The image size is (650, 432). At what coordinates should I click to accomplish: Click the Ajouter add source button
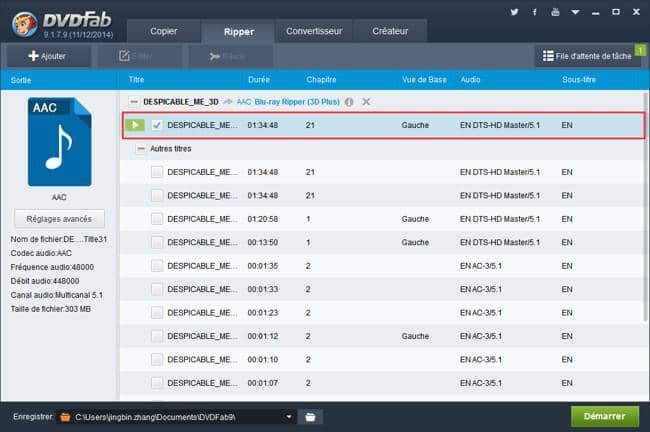49,56
